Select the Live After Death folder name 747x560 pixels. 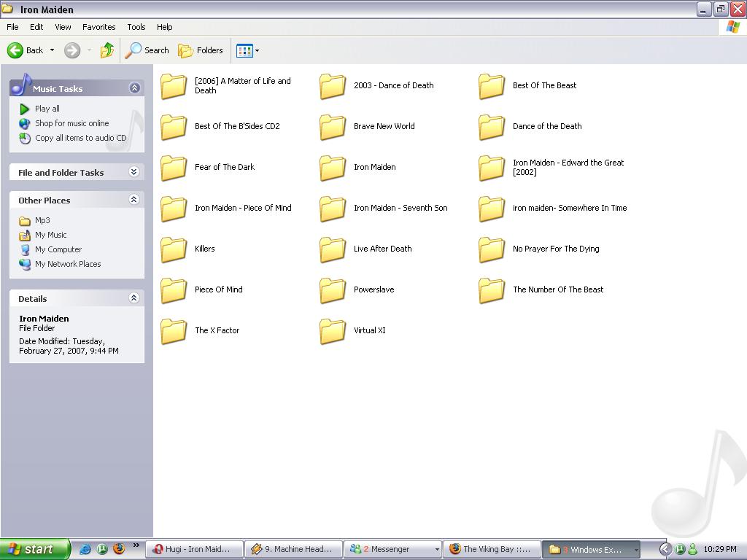[382, 249]
